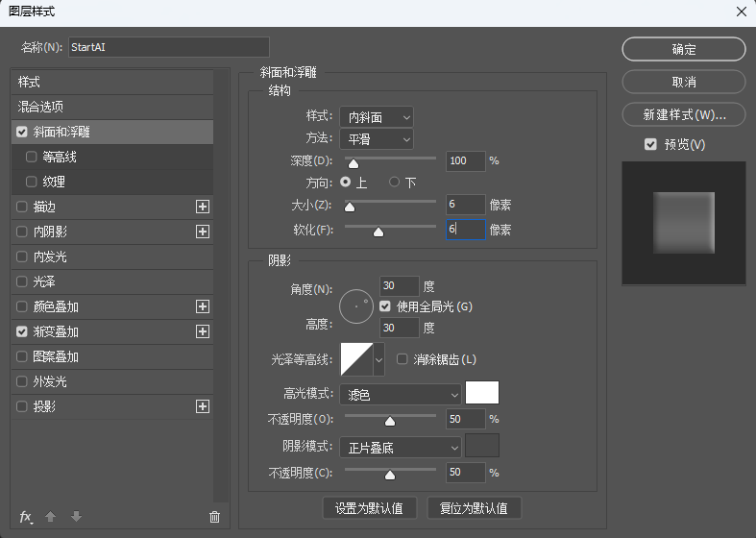Viewport: 756px width, 538px height.
Task: Enable the 颜色叠加 checkbox
Action: pyautogui.click(x=22, y=306)
